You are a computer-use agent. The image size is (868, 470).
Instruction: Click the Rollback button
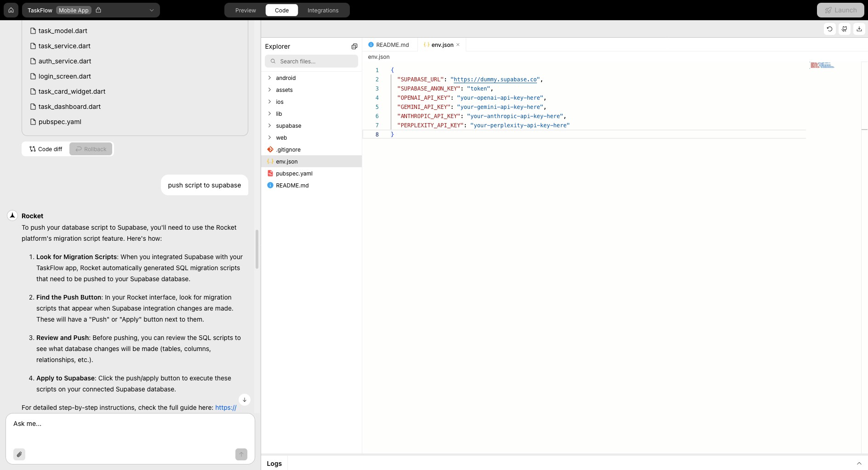[90, 149]
